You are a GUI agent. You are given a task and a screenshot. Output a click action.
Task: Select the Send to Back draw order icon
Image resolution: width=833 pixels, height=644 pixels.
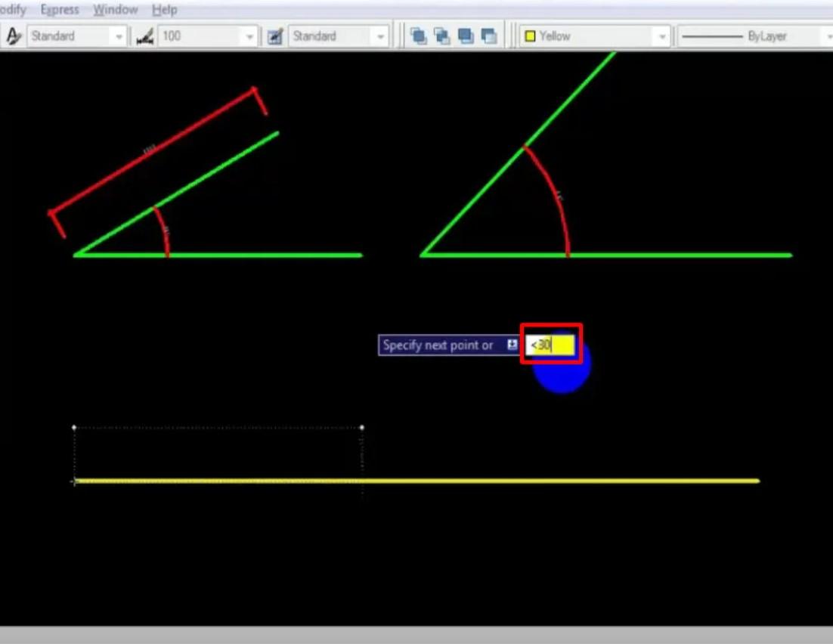[x=441, y=35]
